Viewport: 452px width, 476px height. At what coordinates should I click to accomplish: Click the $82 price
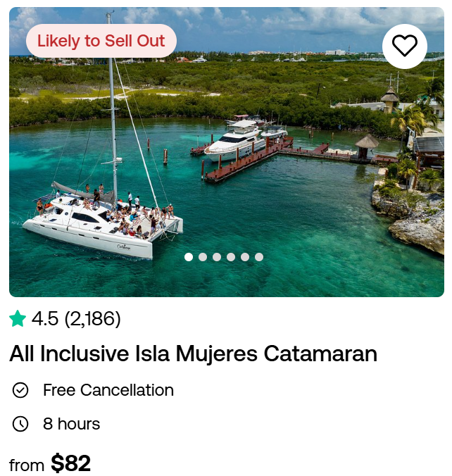[x=70, y=463]
